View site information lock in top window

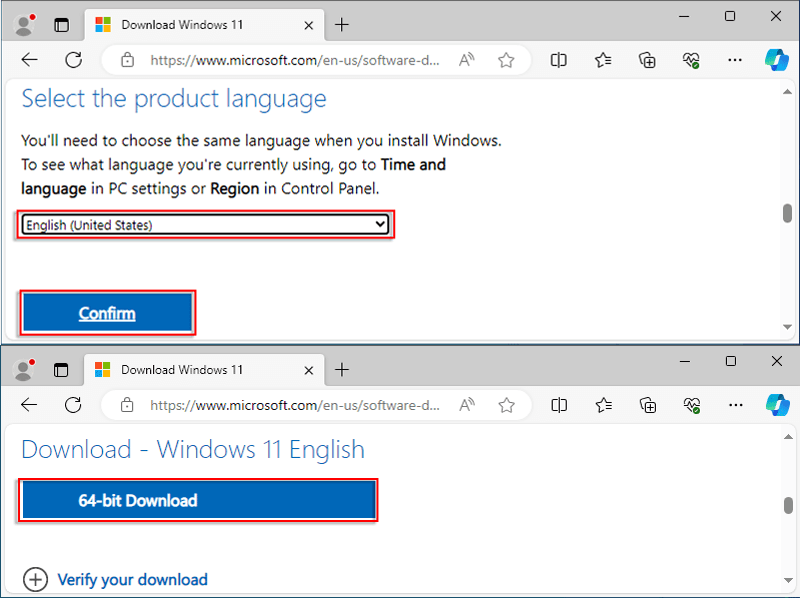pos(127,60)
